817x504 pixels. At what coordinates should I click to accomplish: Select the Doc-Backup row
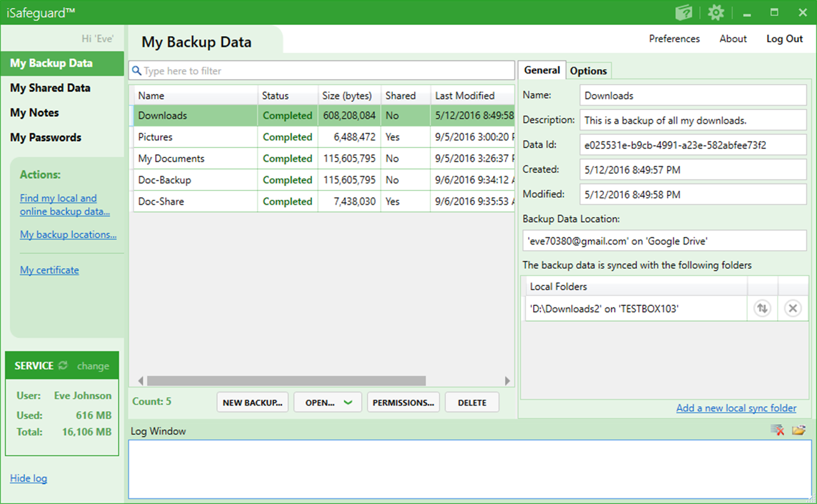tap(322, 180)
